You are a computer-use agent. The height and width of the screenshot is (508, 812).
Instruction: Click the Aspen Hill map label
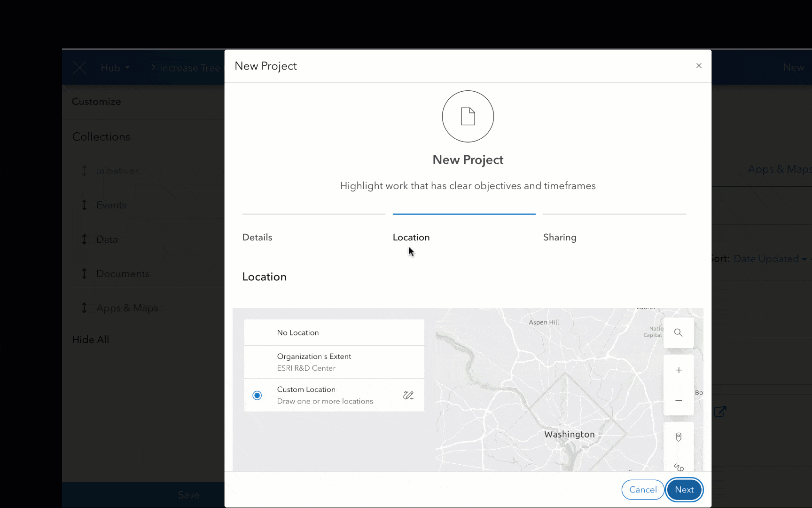click(544, 322)
